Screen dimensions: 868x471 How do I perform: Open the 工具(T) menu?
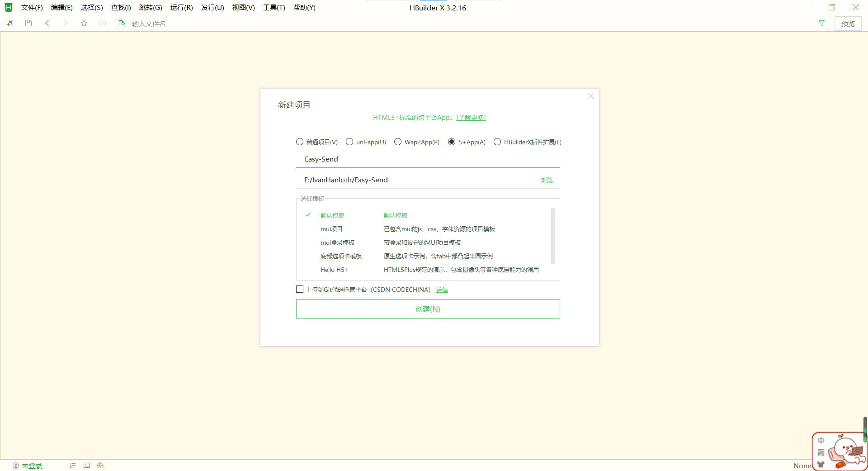274,8
